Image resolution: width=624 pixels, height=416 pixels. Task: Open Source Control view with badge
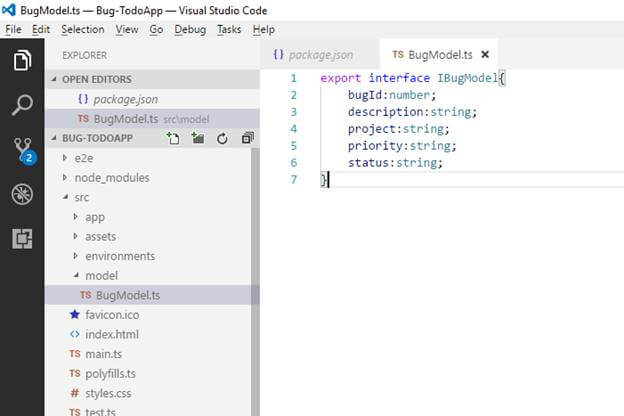click(21, 150)
